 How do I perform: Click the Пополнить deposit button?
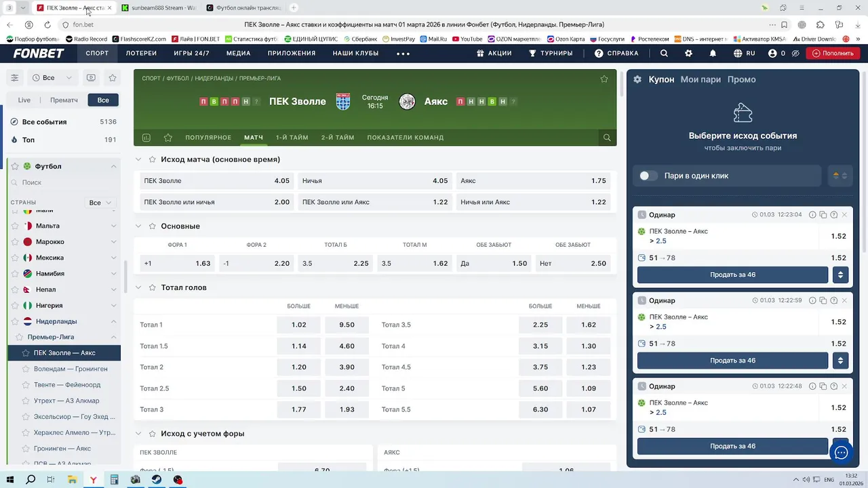[x=833, y=54]
